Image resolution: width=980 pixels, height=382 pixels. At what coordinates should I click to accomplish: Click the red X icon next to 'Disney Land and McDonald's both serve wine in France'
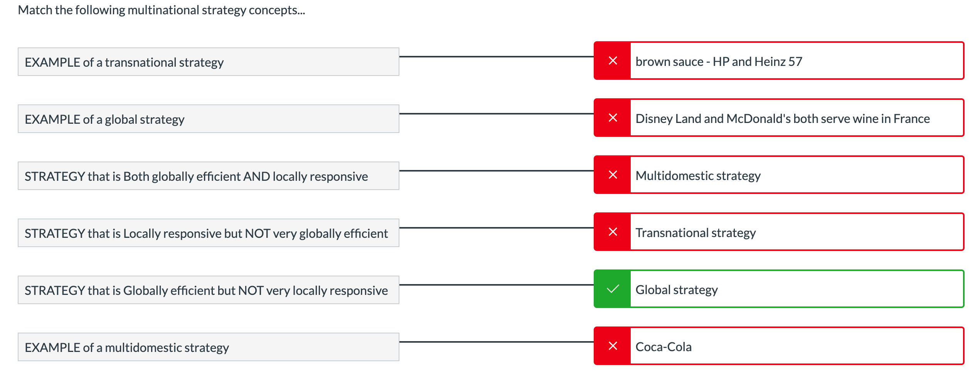pos(613,118)
